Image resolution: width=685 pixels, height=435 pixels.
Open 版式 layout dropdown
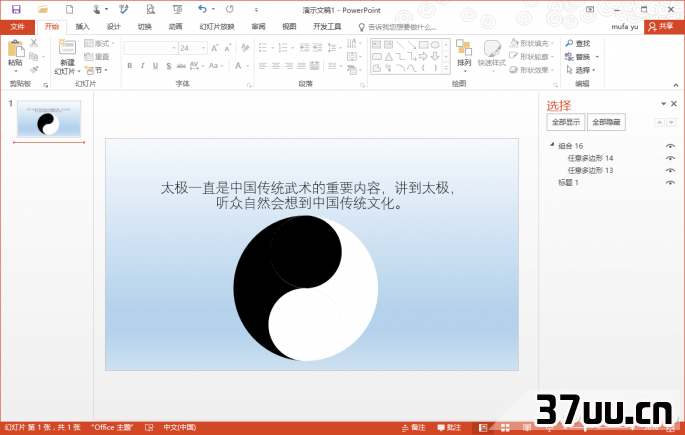[100, 43]
